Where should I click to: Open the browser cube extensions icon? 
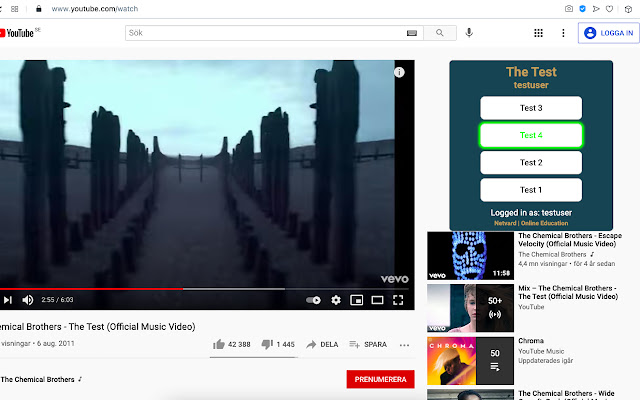(628, 9)
